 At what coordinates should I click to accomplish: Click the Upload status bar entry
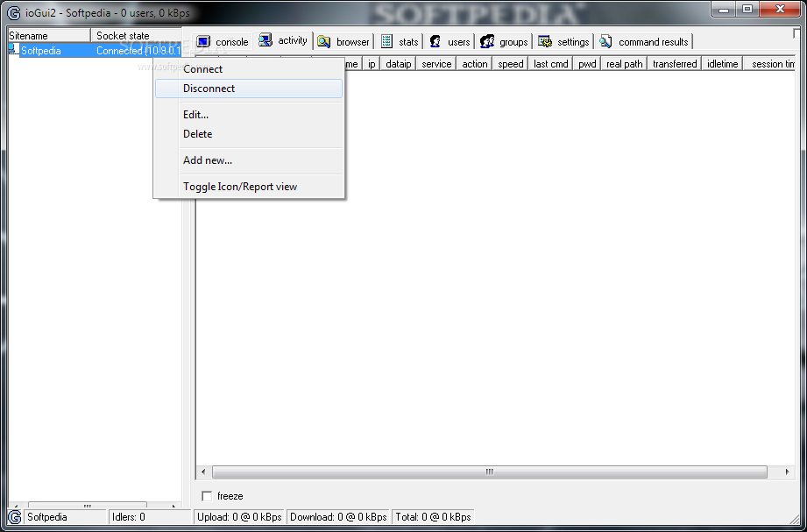coord(240,517)
